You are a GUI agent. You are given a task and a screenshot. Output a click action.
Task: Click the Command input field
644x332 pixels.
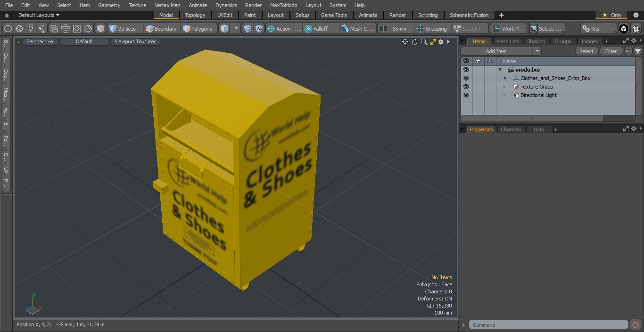click(548, 325)
